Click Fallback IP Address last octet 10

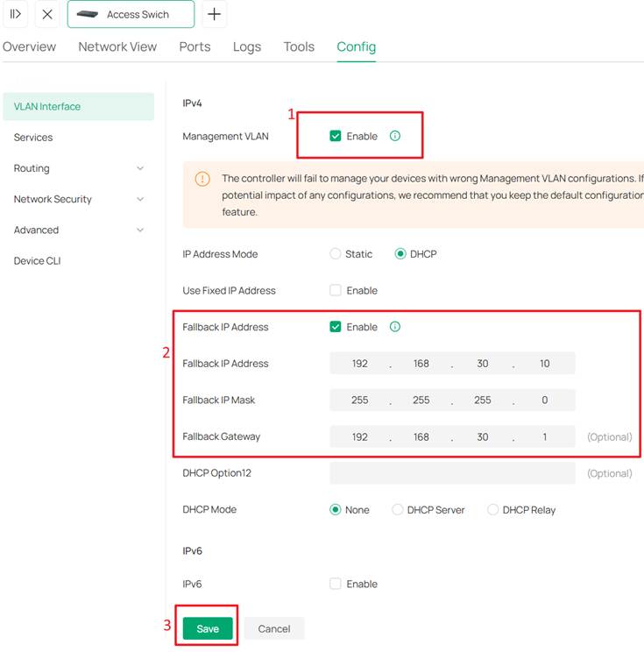[x=545, y=364]
